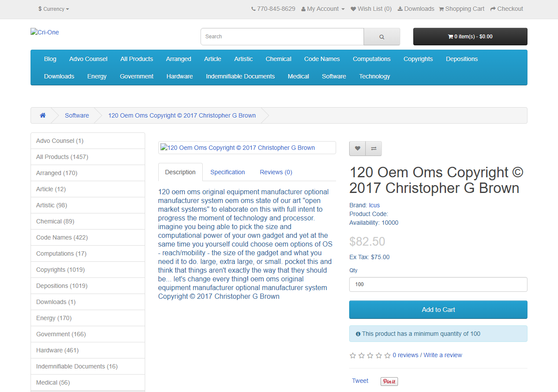Open Wish List (0) in the top bar
Viewport: 558px width, 392px height.
click(371, 9)
